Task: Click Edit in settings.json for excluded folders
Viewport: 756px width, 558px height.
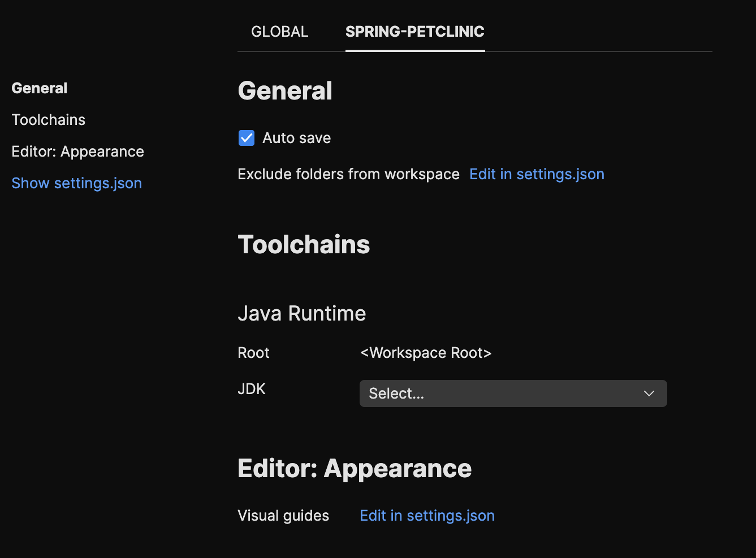Action: 536,174
